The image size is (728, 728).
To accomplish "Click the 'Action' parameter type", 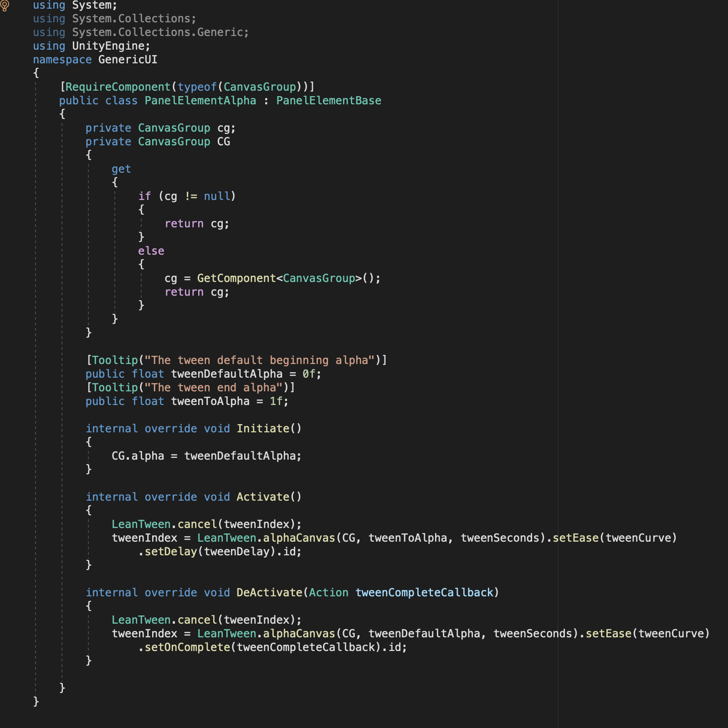I will coord(329,593).
